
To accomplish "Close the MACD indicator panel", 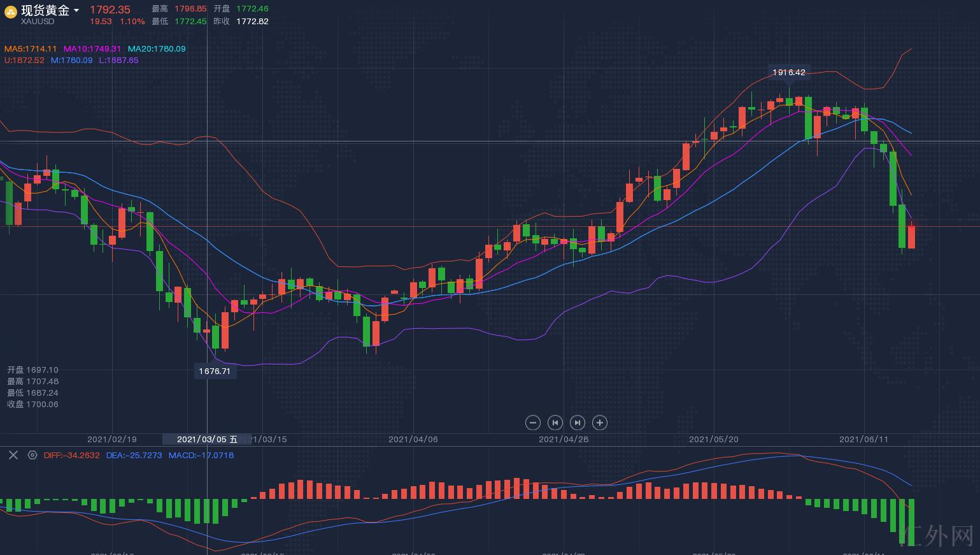I will pyautogui.click(x=13, y=455).
